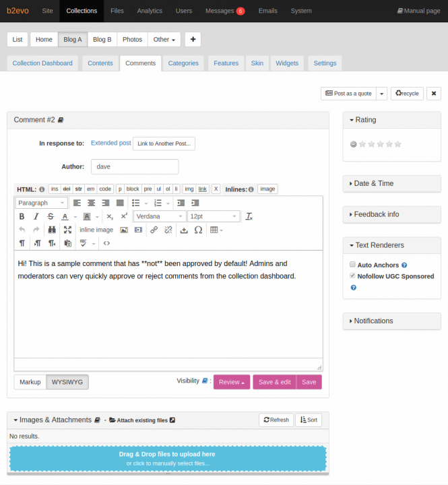Expand the Date & Time panel

click(391, 183)
